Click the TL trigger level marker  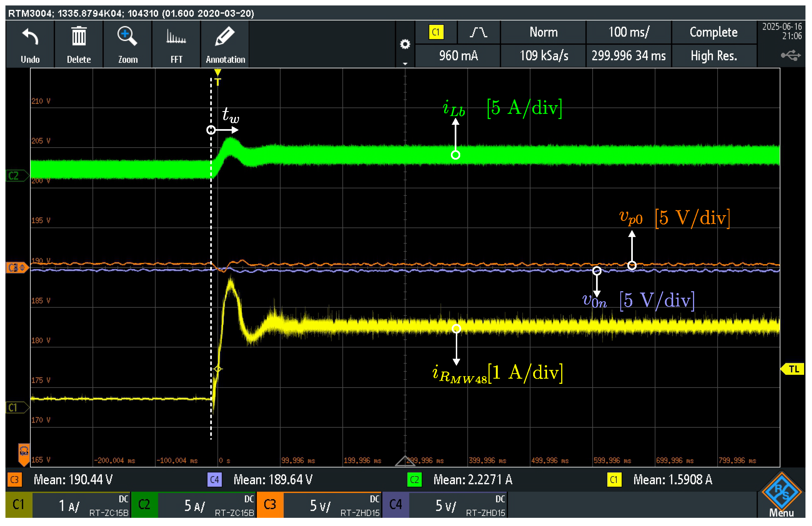793,369
